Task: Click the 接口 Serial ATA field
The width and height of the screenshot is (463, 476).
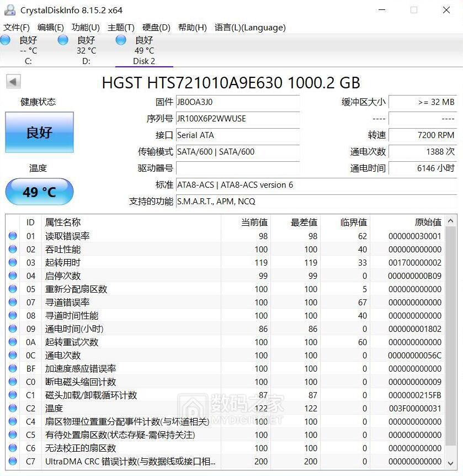Action: click(x=238, y=135)
